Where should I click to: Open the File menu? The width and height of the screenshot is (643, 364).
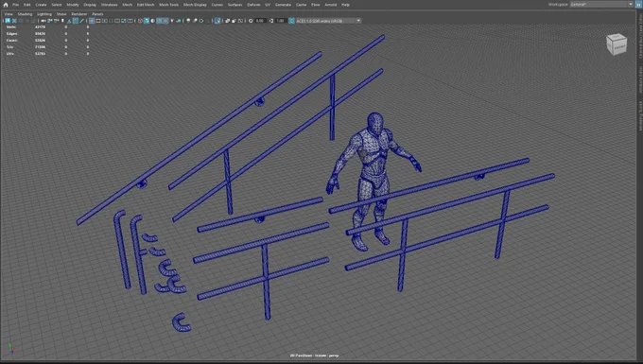tap(15, 5)
